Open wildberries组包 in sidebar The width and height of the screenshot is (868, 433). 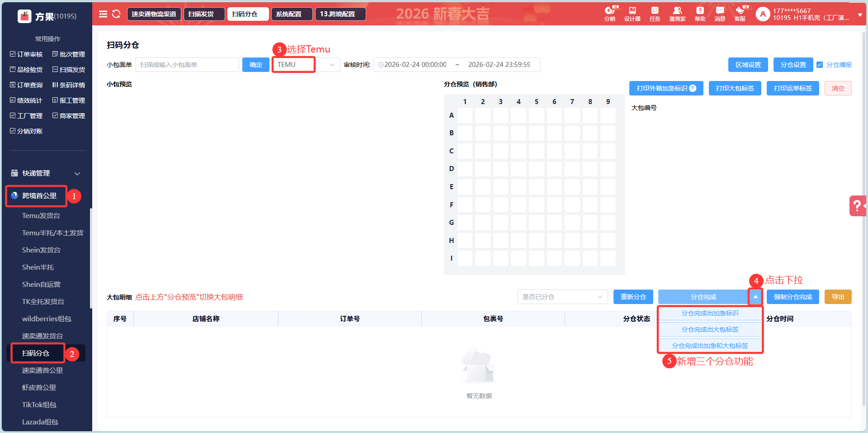coord(47,319)
